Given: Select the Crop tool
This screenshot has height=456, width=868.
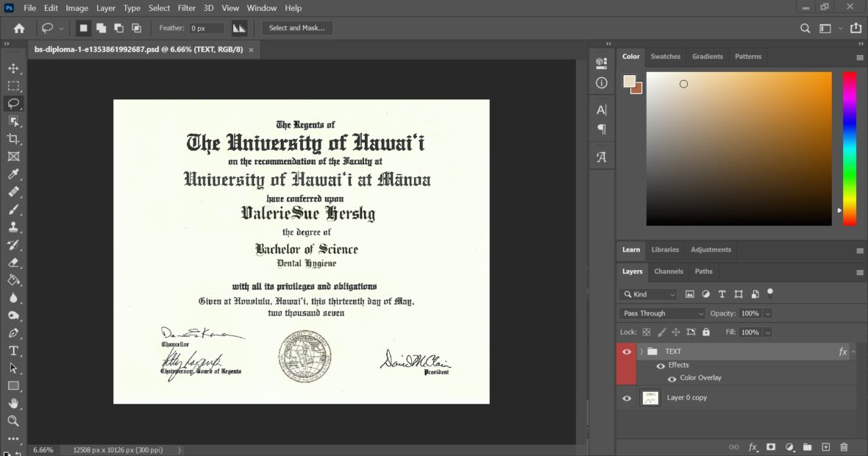Looking at the screenshot, I should (13, 139).
